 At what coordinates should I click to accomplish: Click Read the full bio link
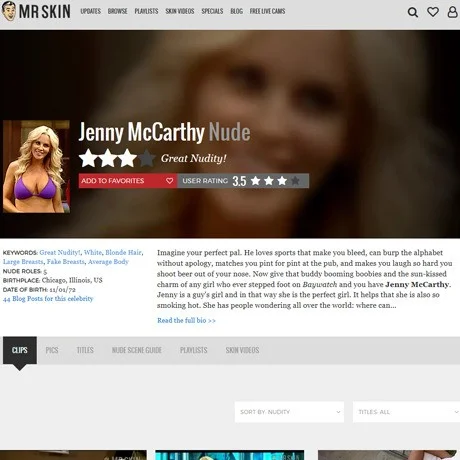(x=186, y=320)
